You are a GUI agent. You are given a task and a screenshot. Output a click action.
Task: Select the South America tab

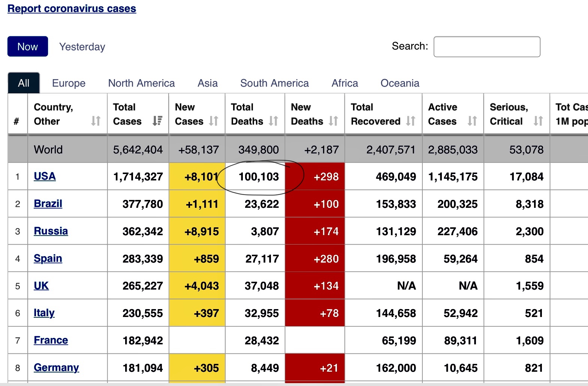point(274,83)
